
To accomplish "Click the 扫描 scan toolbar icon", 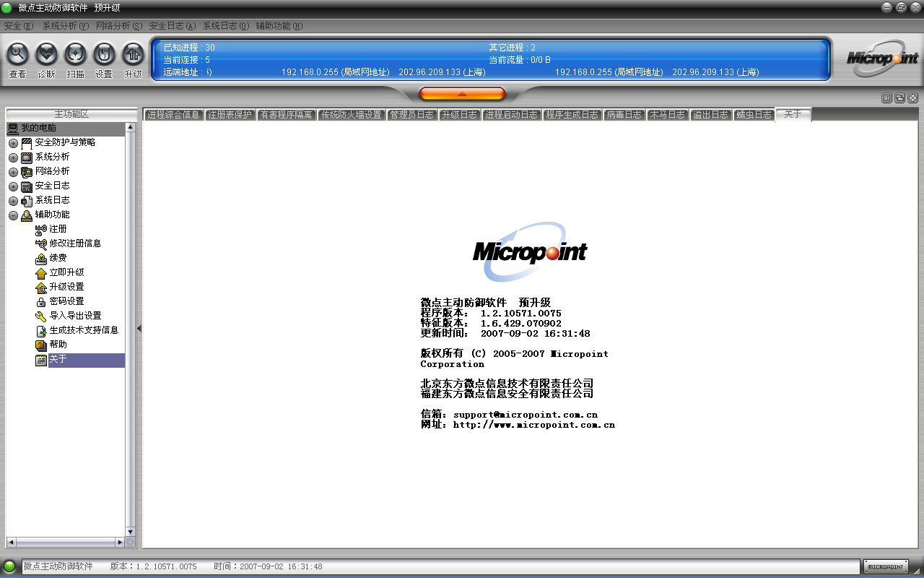I will coord(75,54).
